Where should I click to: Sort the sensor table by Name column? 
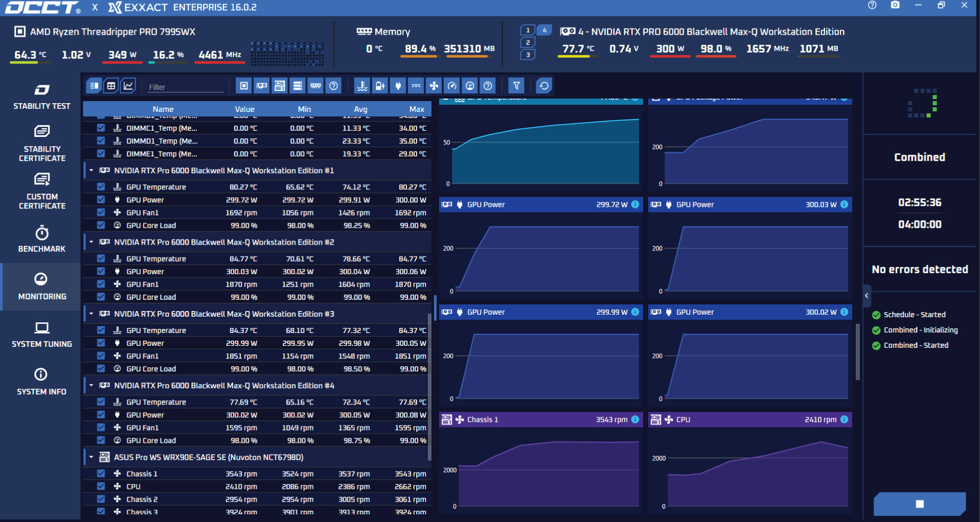coord(163,109)
